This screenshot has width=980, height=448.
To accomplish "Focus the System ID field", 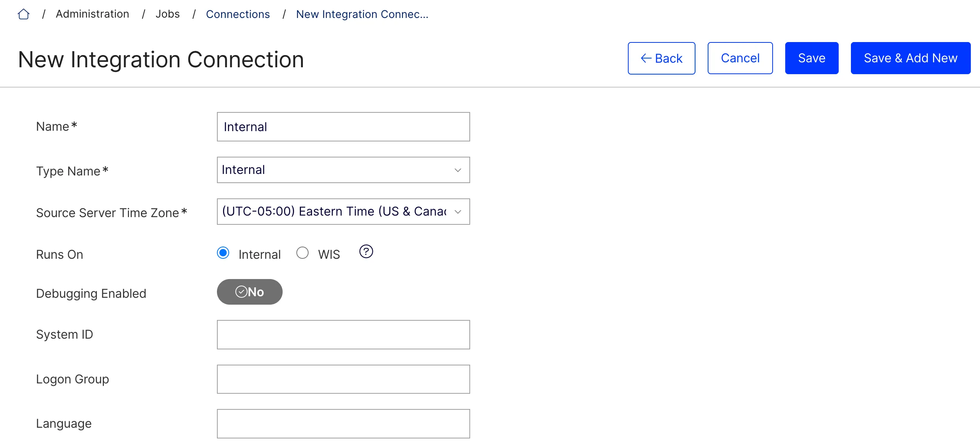I will click(x=343, y=334).
